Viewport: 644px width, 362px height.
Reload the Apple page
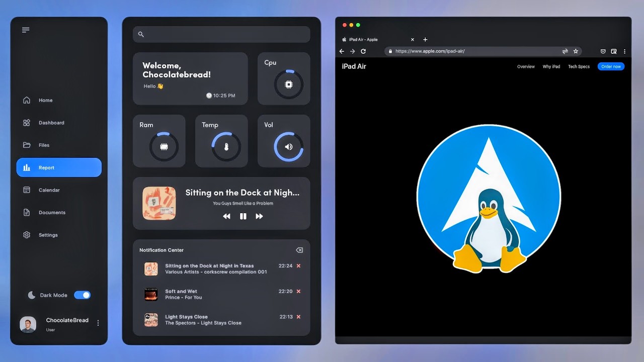363,51
